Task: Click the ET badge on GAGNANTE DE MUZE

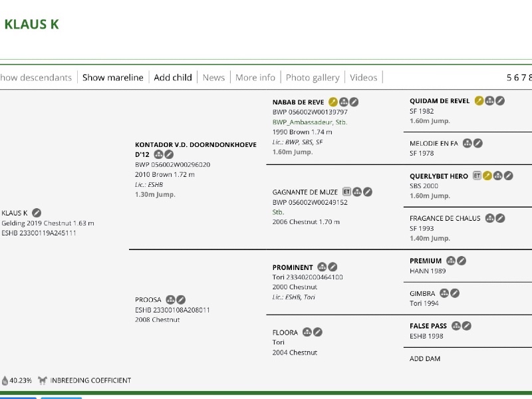Action: 346,192
